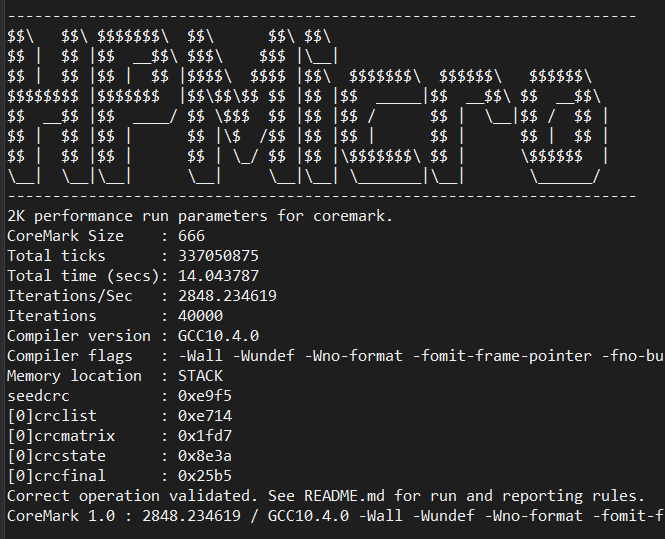Image resolution: width=665 pixels, height=539 pixels.
Task: Click the crclist value 0xe714
Action: click(x=204, y=416)
